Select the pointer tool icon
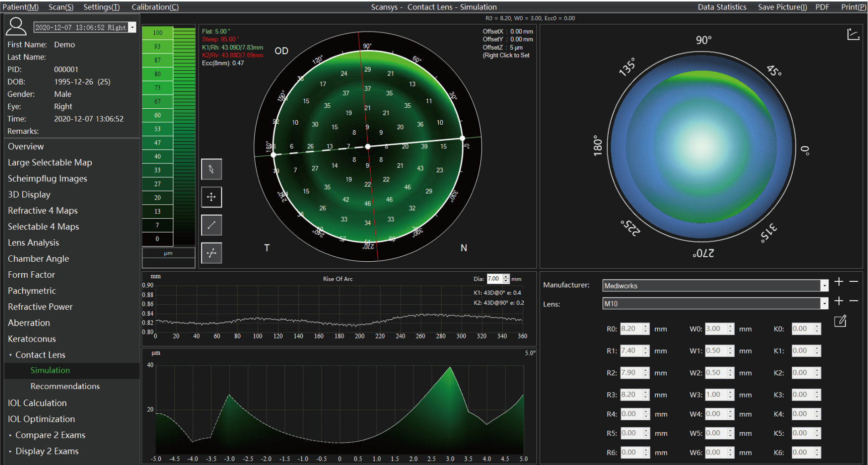868x465 pixels. click(211, 169)
